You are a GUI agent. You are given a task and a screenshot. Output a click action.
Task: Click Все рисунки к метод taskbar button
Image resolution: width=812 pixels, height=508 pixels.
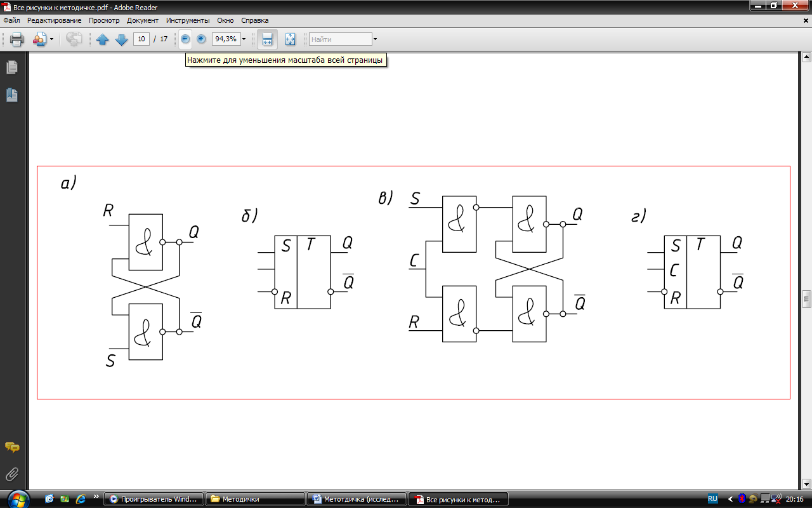(x=457, y=499)
